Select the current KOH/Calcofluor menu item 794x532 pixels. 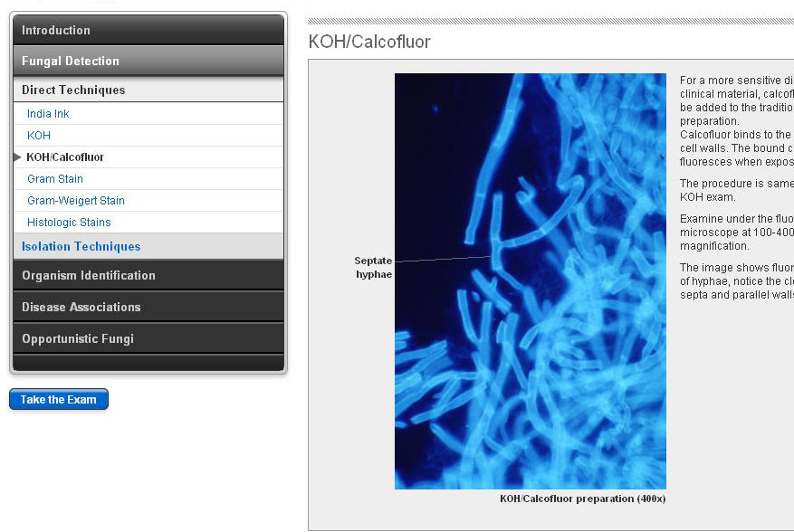click(x=65, y=157)
